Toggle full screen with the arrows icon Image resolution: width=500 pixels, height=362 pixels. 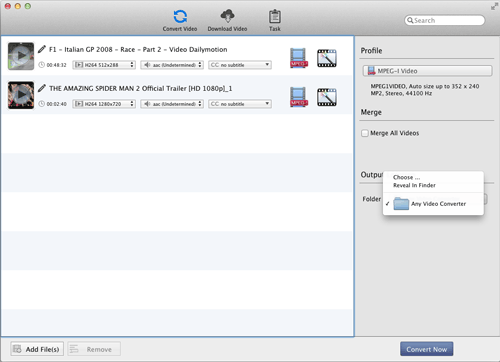(x=494, y=7)
